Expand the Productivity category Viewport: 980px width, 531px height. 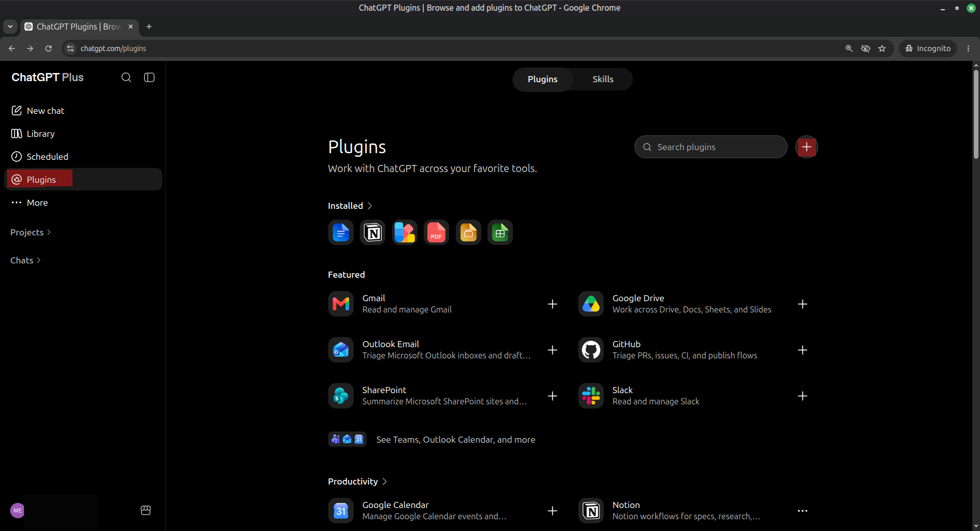coord(357,481)
